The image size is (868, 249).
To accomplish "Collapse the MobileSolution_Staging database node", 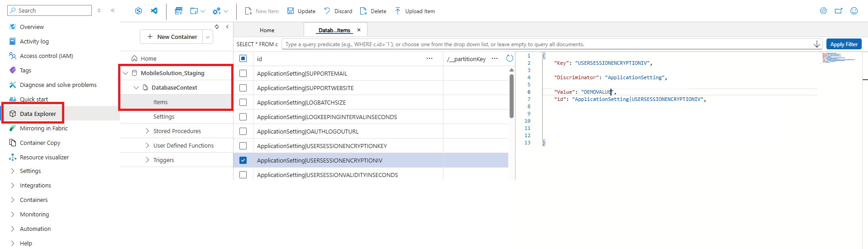I will click(125, 73).
